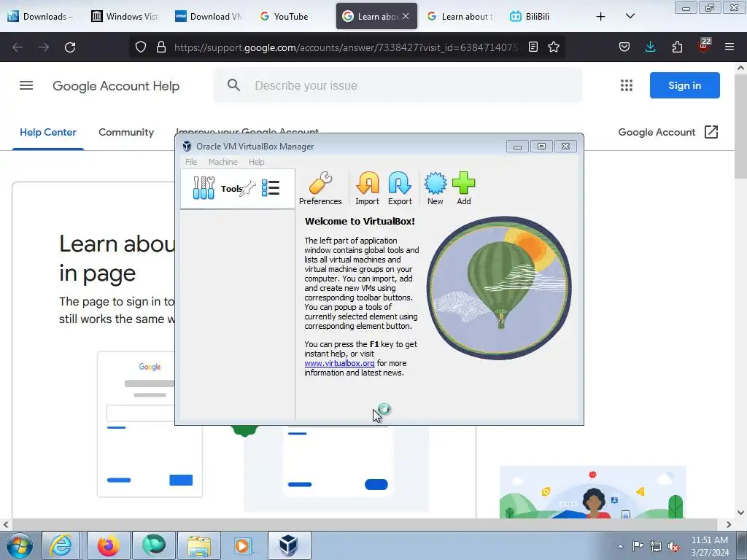The height and width of the screenshot is (560, 747).
Task: Click the pin icon beside Tools
Action: coord(248,189)
